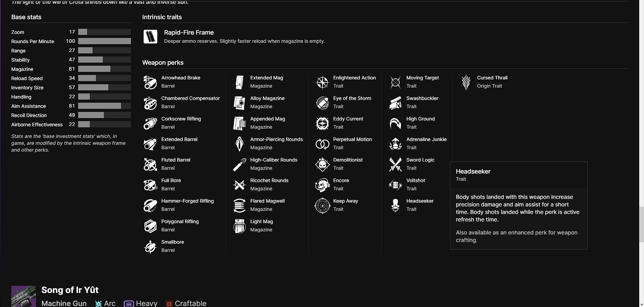This screenshot has width=644, height=307.
Task: Choose the Demolitionist perk icon
Action: [x=322, y=165]
